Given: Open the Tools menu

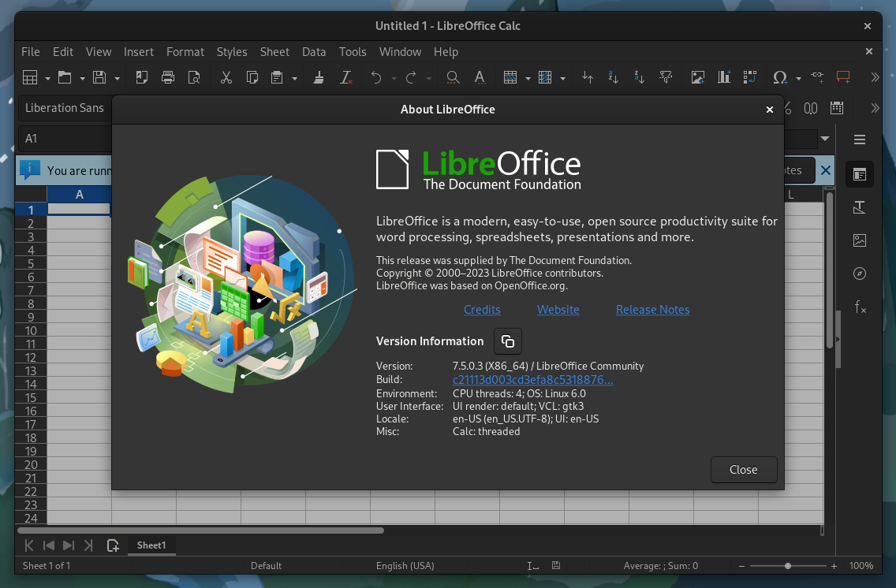Looking at the screenshot, I should pos(353,52).
